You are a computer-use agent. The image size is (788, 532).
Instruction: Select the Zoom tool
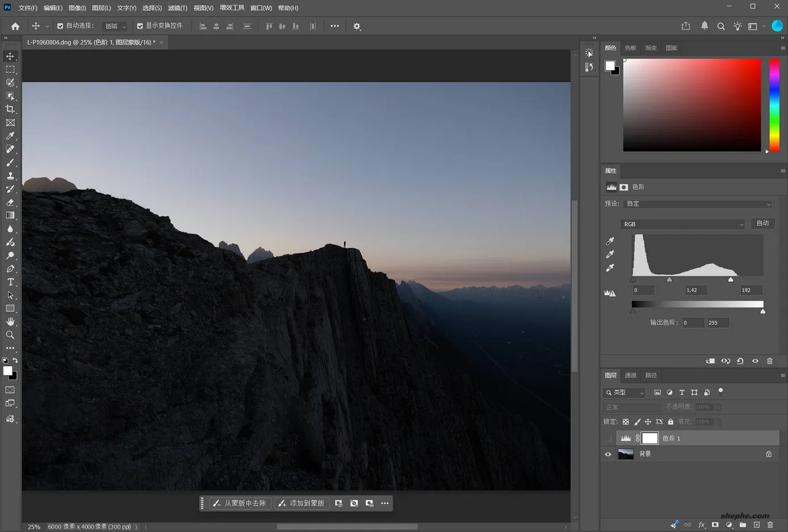10,335
